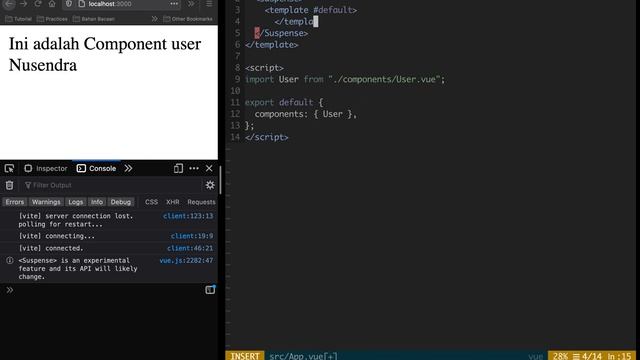Open client:46:21 source link

[190, 248]
